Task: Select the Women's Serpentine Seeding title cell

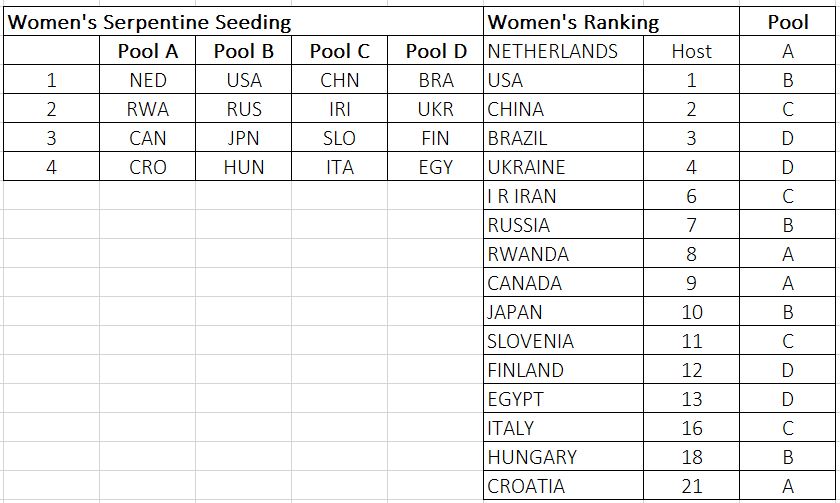Action: [x=243, y=22]
